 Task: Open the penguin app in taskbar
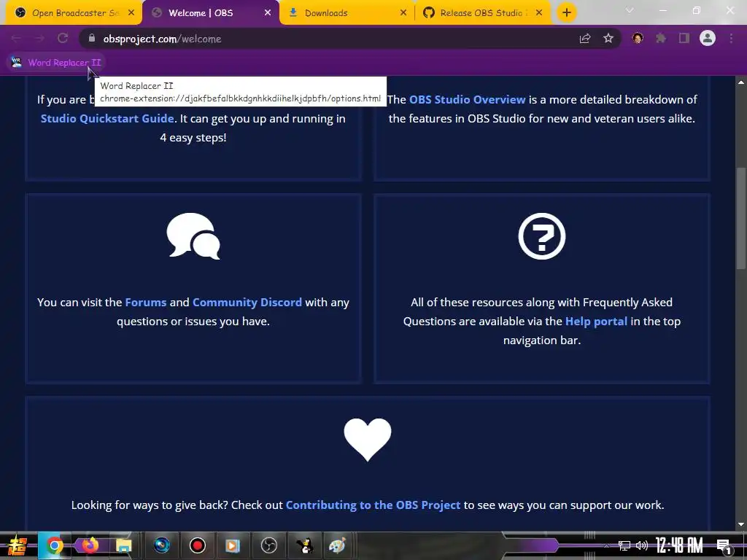point(305,545)
